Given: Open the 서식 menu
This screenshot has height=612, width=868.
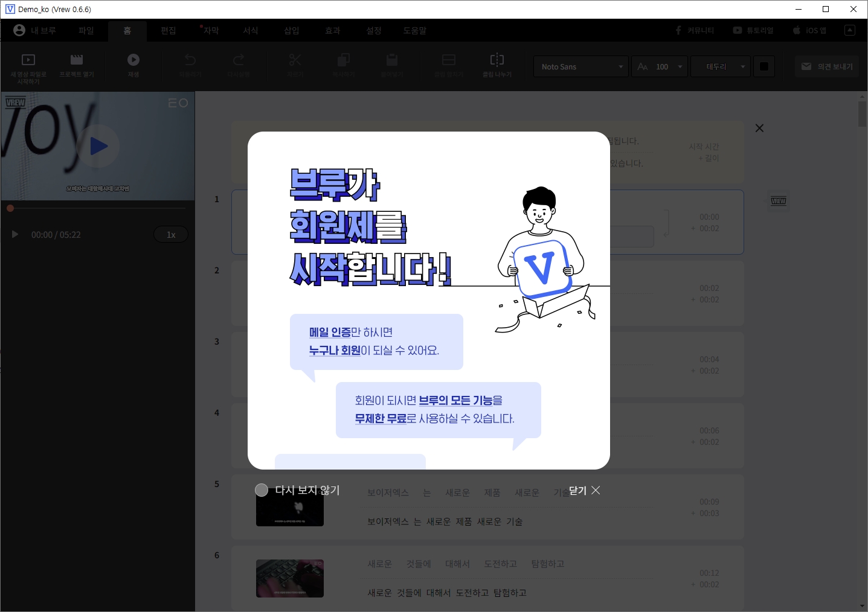Looking at the screenshot, I should point(251,30).
